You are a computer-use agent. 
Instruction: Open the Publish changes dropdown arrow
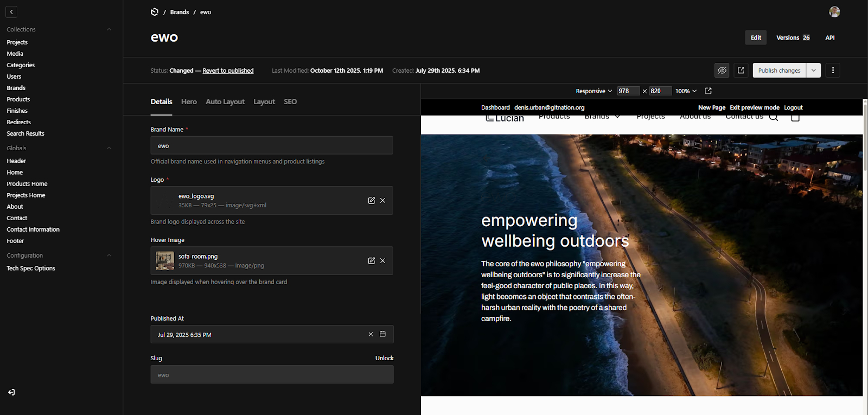813,71
